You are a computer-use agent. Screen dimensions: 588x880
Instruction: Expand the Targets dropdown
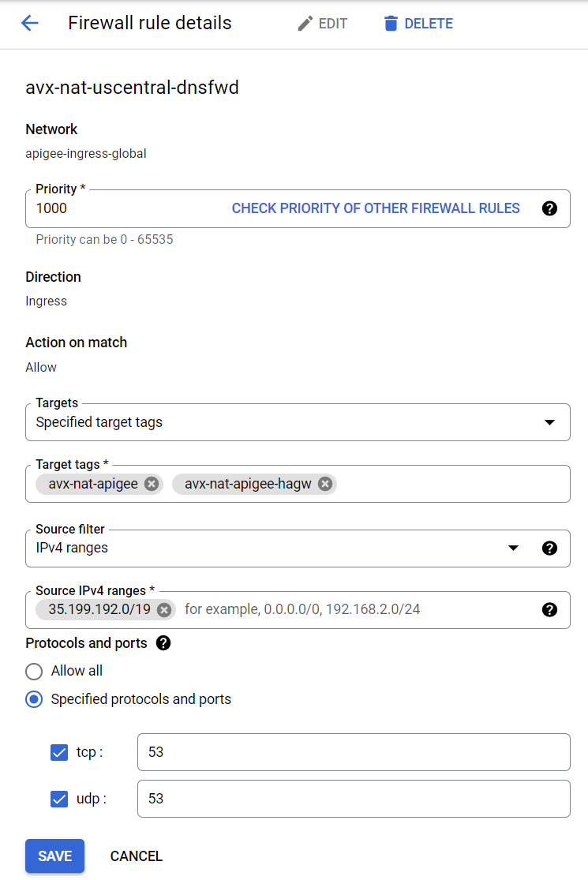point(549,423)
